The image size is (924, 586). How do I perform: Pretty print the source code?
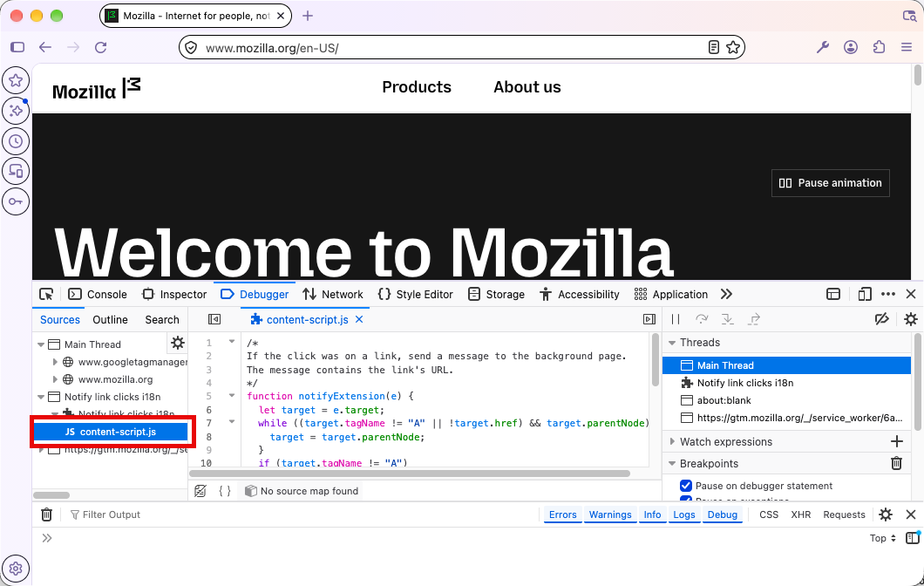(x=225, y=490)
